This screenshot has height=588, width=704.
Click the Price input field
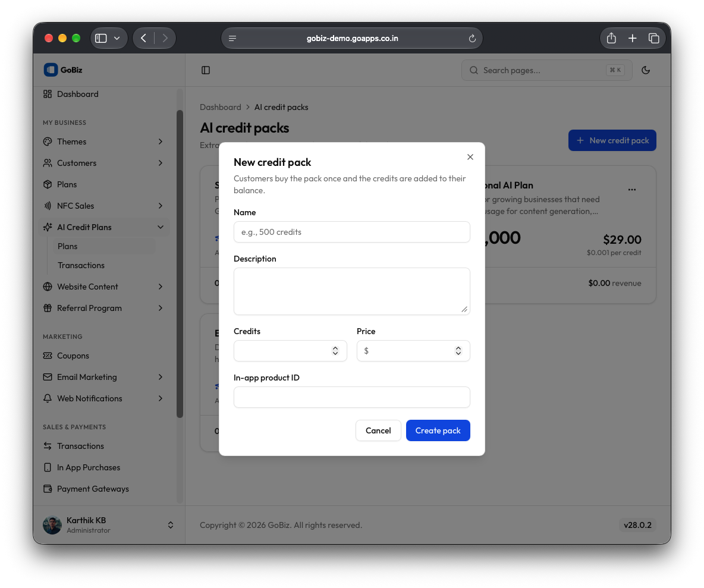coord(413,351)
